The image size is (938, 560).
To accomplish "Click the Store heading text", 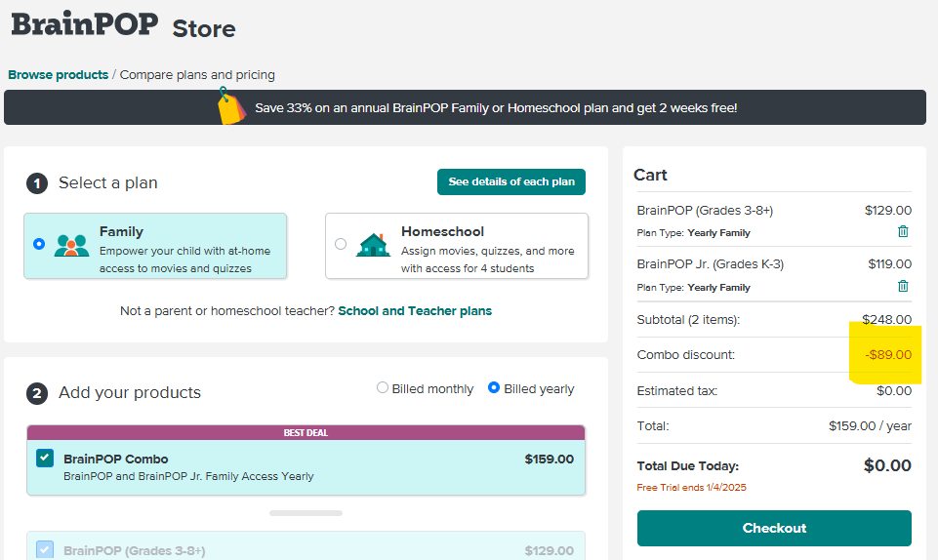I will (204, 28).
